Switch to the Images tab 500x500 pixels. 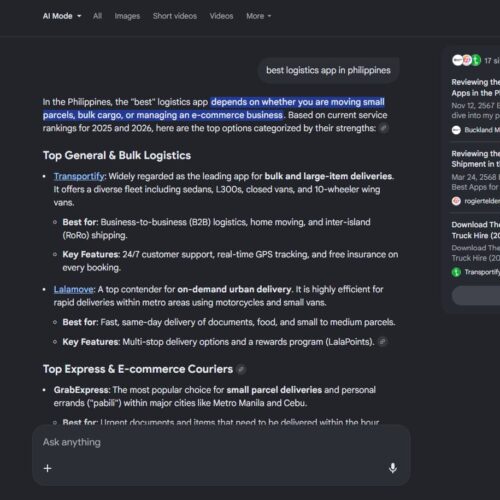click(127, 16)
